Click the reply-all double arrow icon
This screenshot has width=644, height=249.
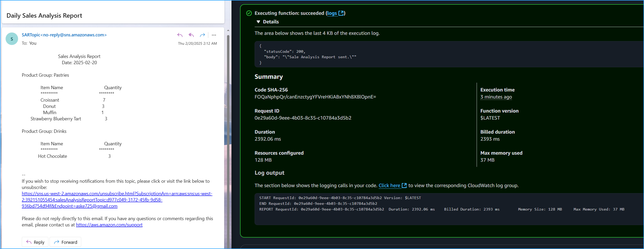191,35
